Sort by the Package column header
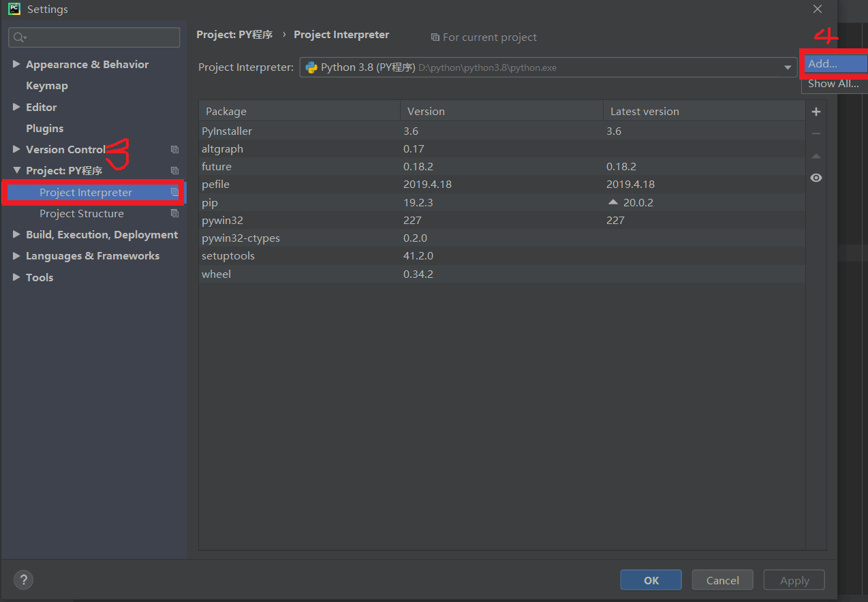Screen dimensions: 868x602 click(299, 111)
